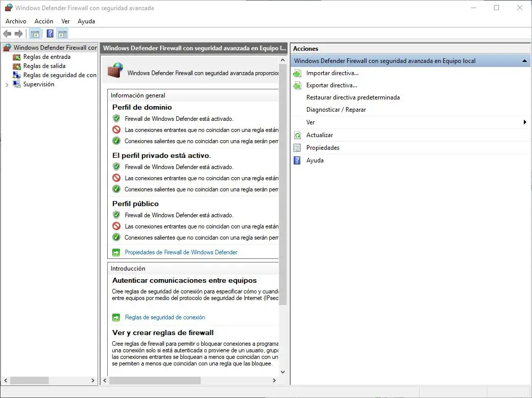This screenshot has width=532, height=398.
Task: Open the Ayuda menu in menu bar
Action: (86, 21)
